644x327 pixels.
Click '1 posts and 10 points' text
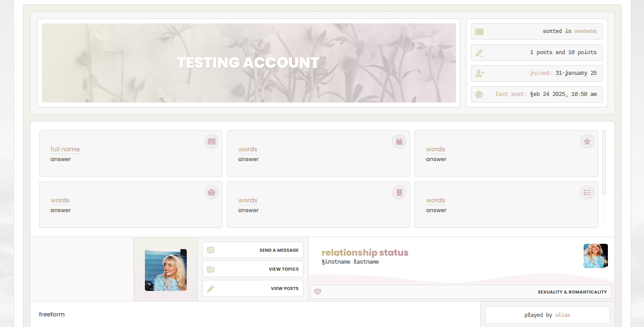[563, 52]
